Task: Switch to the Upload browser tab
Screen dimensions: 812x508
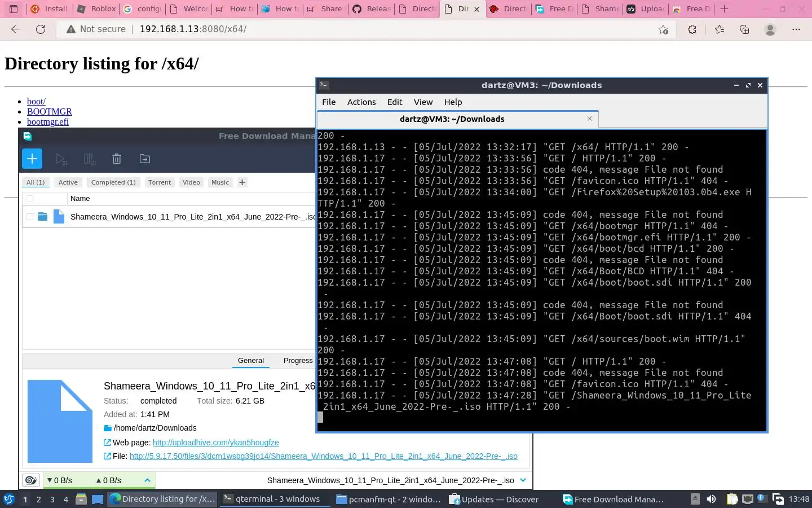Action: point(646,9)
